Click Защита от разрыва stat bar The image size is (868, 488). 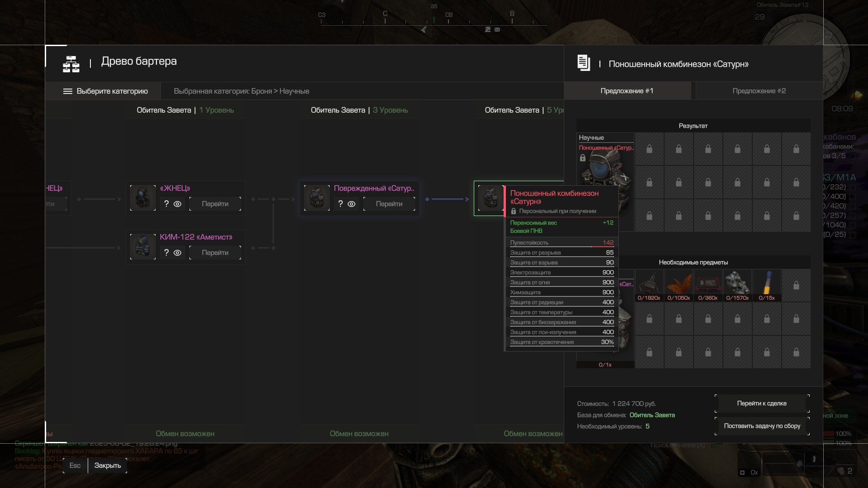562,253
